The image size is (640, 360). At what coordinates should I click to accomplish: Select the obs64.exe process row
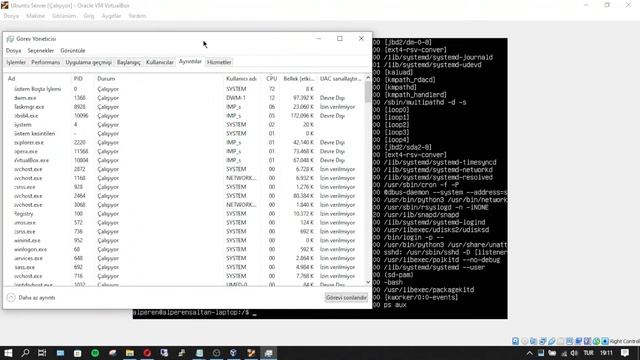[184, 116]
